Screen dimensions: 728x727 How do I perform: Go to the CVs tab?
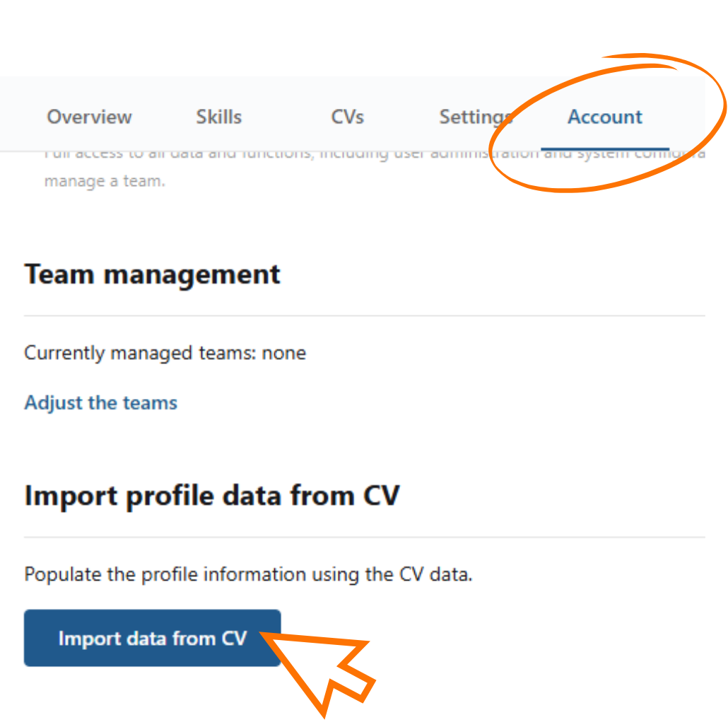point(347,117)
